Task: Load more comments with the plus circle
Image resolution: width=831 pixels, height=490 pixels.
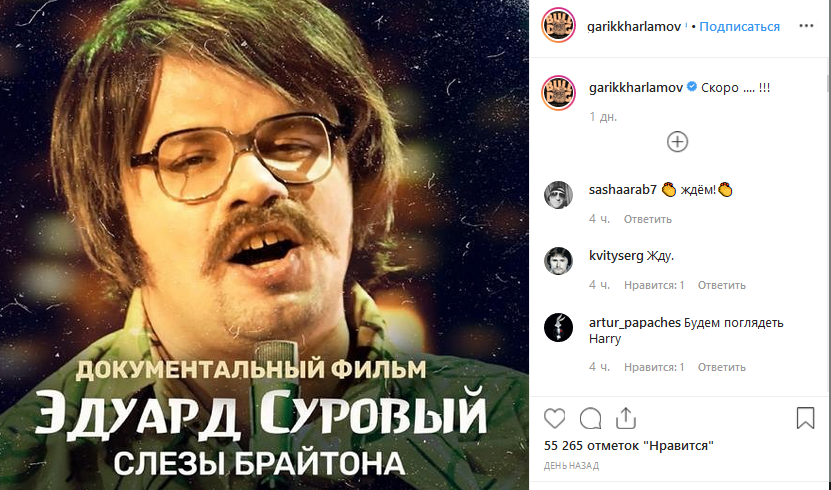Action: coord(677,142)
